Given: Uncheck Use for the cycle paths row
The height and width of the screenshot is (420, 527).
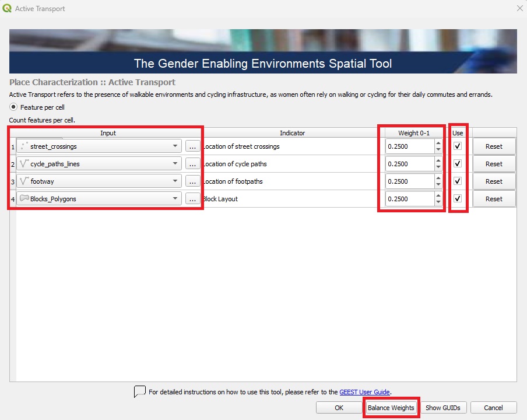Looking at the screenshot, I should (457, 164).
